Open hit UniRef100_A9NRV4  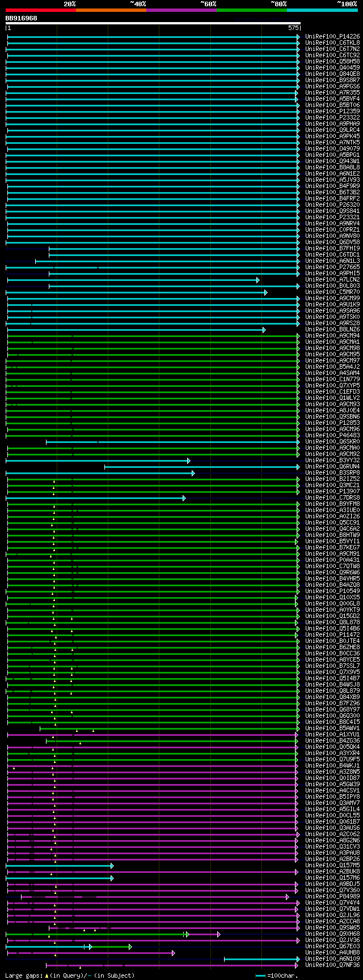pyautogui.click(x=332, y=224)
